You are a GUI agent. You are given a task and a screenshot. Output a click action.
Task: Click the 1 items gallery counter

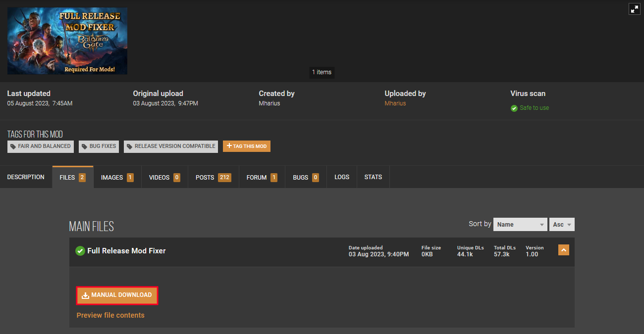tap(322, 72)
